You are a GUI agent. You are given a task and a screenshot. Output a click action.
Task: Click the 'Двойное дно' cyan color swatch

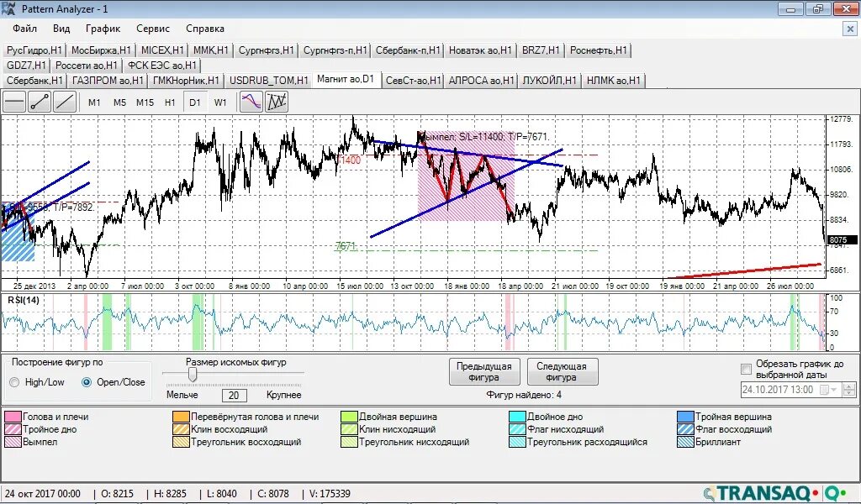click(x=517, y=417)
